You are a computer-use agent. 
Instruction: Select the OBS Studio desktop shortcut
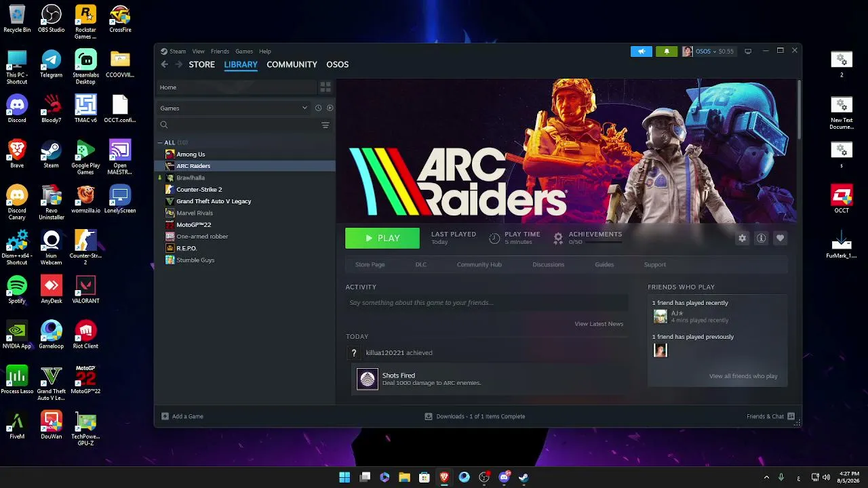coord(51,18)
